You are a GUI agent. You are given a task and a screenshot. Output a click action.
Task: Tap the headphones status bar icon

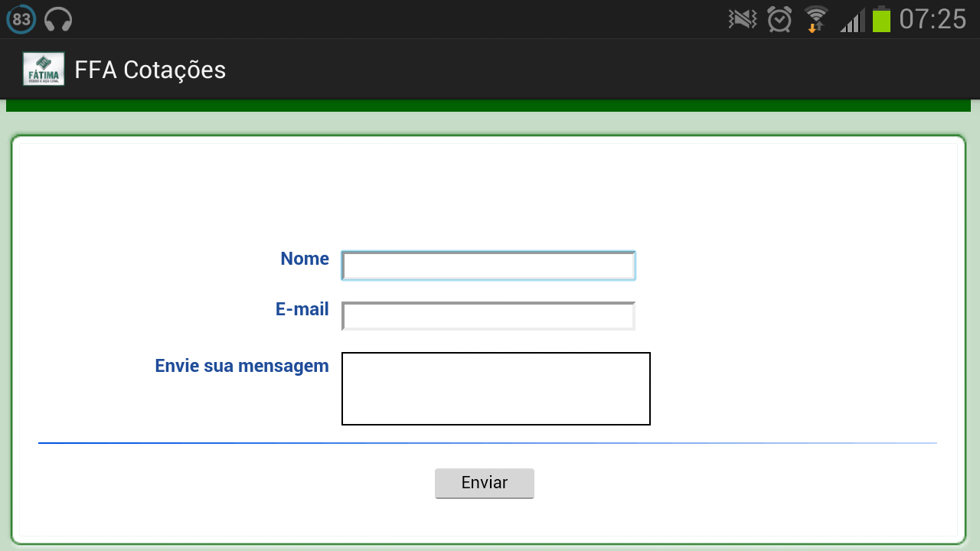pyautogui.click(x=58, y=19)
